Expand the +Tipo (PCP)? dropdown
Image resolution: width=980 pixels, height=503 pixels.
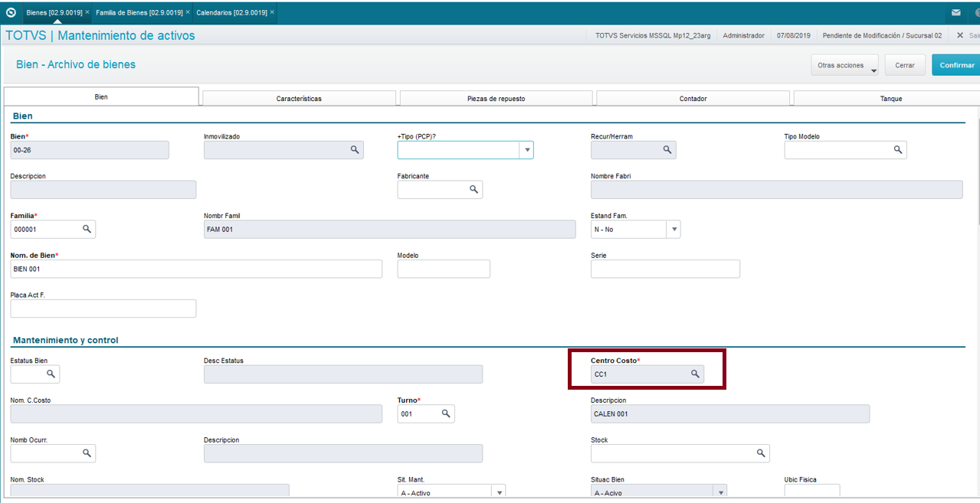coord(527,150)
